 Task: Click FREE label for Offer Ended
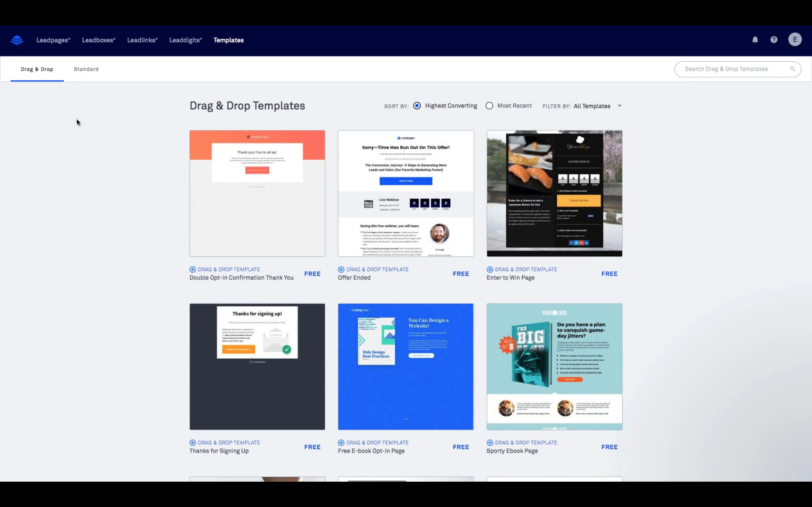461,274
